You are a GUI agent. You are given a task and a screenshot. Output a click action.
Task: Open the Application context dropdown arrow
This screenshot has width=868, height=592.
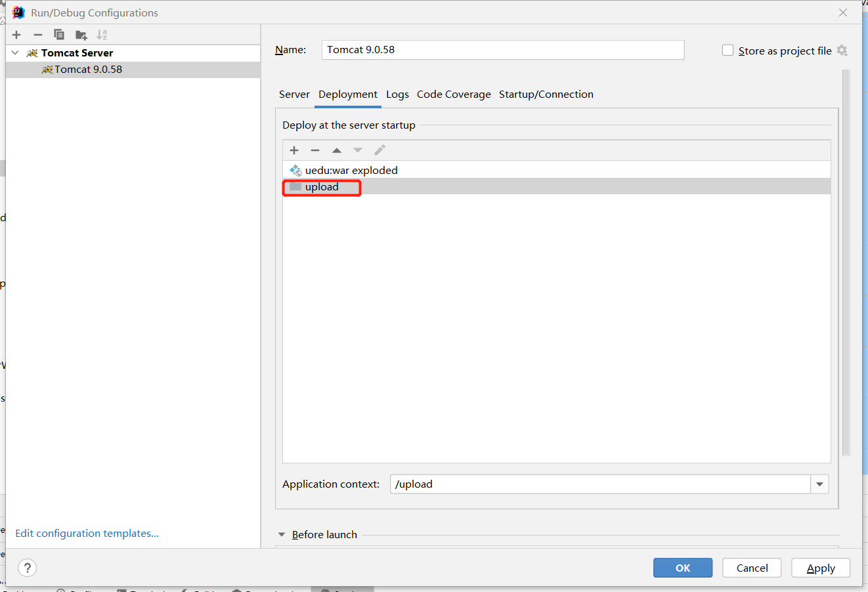819,484
